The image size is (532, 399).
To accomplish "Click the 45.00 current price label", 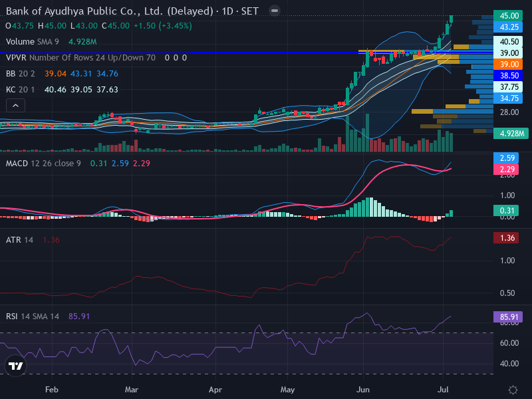I will click(508, 15).
